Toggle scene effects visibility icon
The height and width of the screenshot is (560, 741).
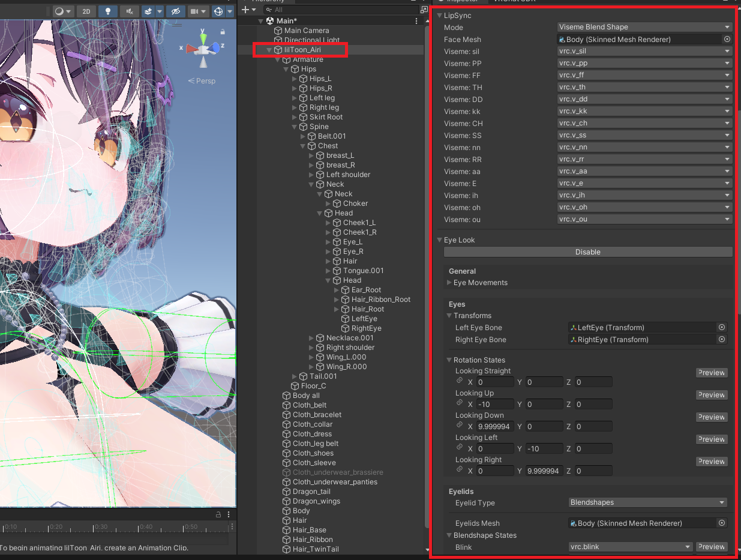click(148, 11)
